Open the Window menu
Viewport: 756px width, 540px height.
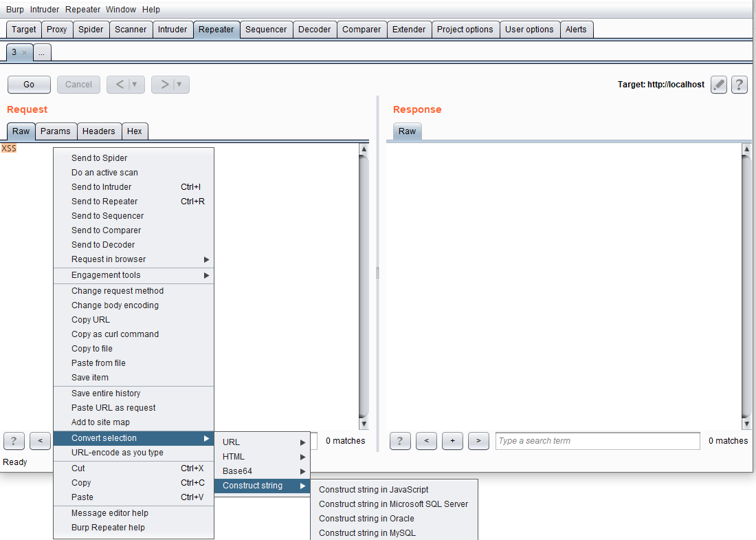coord(120,9)
